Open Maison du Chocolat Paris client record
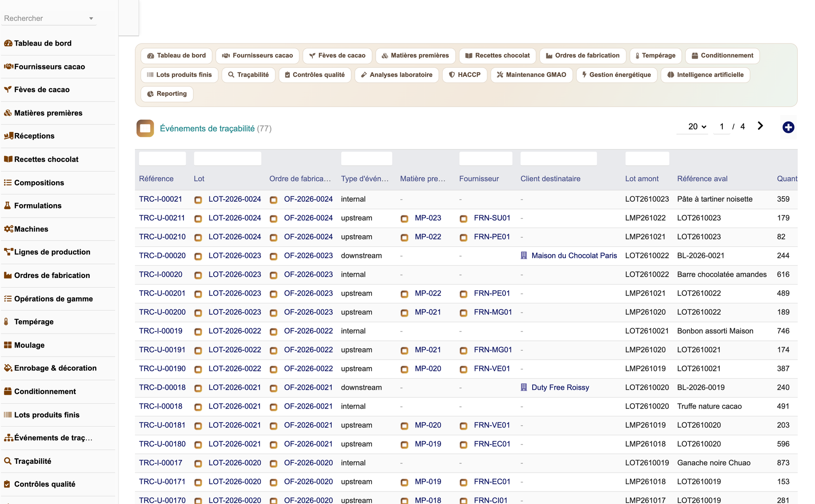 574,256
